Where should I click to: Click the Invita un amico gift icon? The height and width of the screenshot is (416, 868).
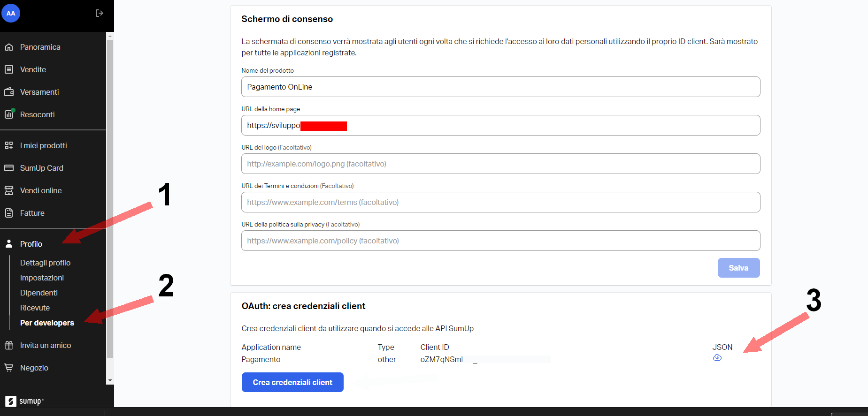click(9, 345)
